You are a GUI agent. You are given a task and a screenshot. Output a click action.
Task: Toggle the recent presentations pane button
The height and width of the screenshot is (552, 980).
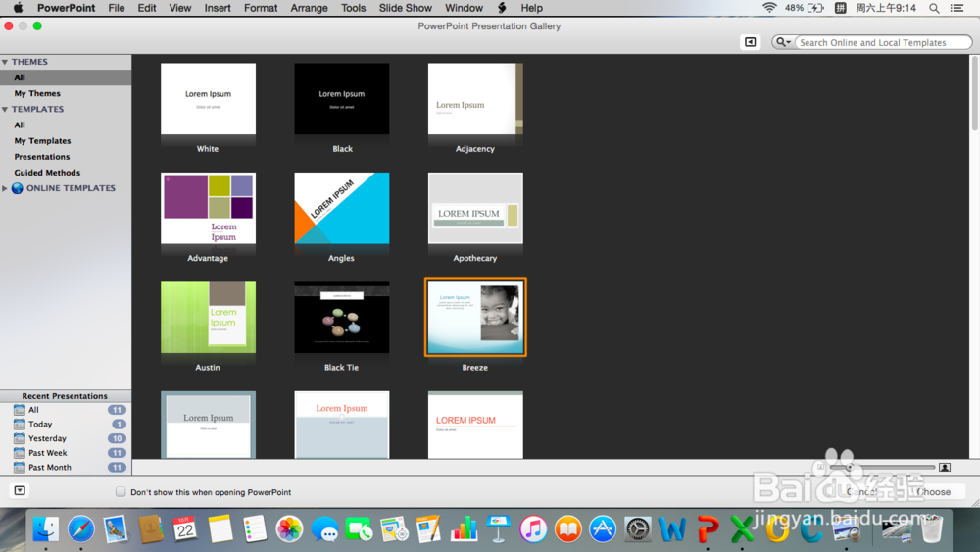point(20,491)
